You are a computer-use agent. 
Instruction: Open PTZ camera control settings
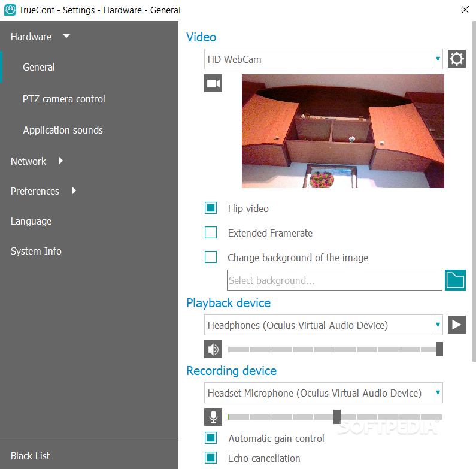coord(63,99)
